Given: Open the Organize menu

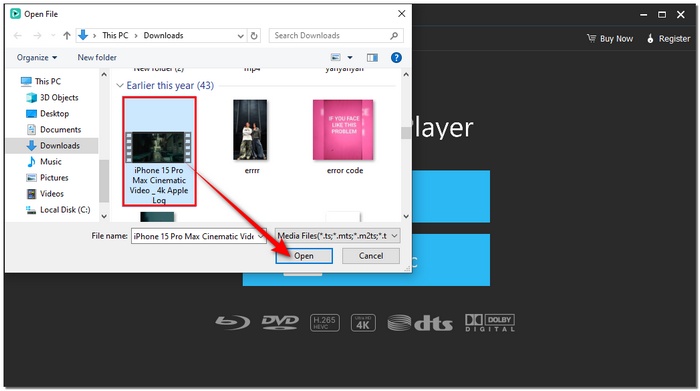Looking at the screenshot, I should coord(37,58).
